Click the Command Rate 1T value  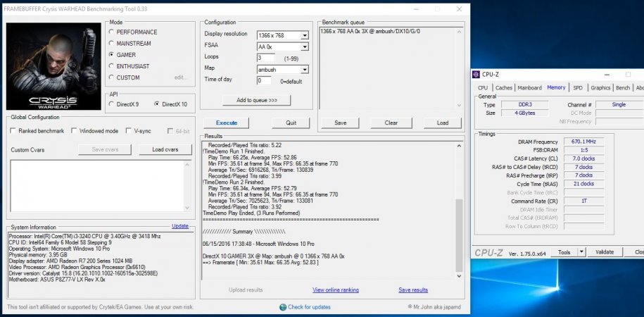(583, 201)
